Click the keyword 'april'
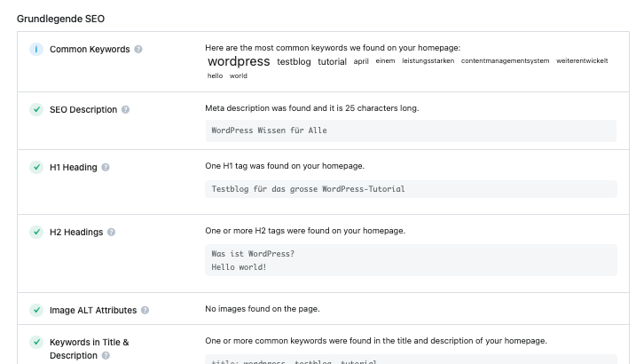This screenshot has width=644, height=364. [x=361, y=61]
